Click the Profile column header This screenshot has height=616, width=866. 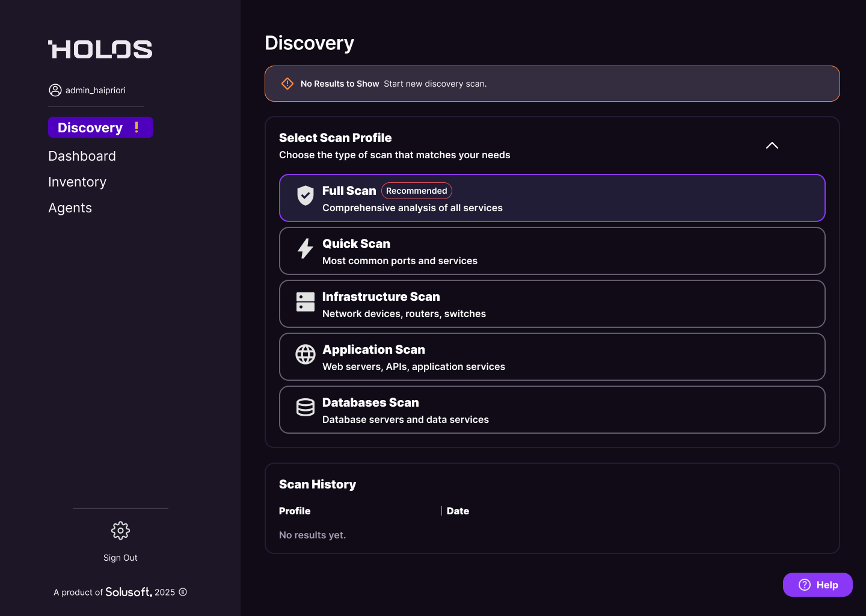coord(295,511)
